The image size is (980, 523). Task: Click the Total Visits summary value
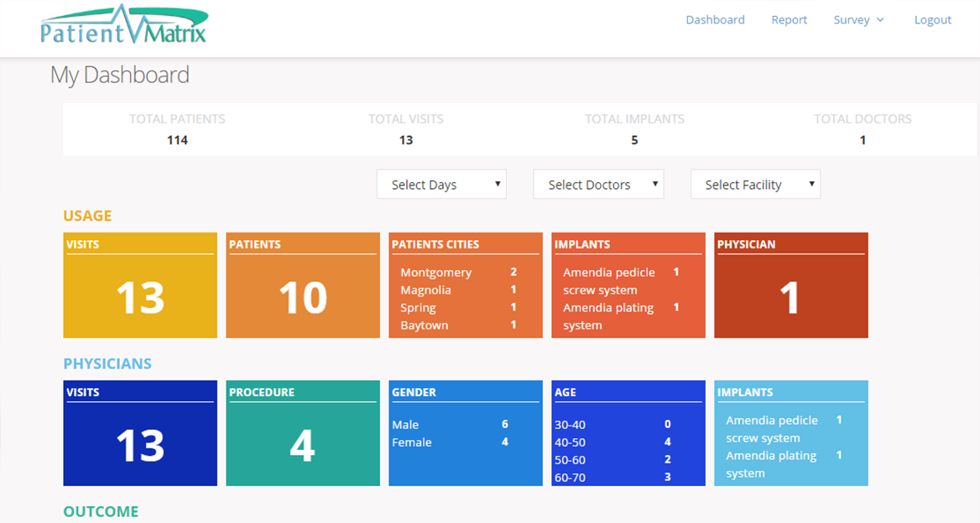coord(406,140)
